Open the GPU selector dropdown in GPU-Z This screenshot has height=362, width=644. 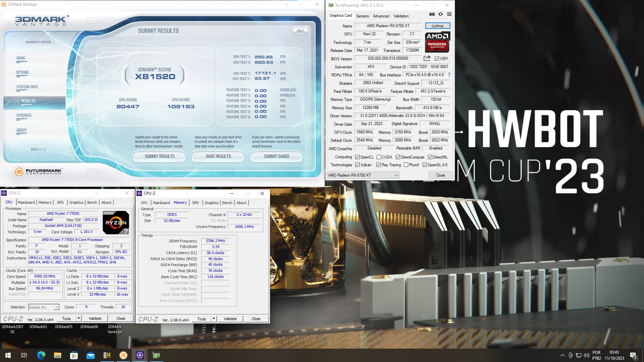coord(363,175)
